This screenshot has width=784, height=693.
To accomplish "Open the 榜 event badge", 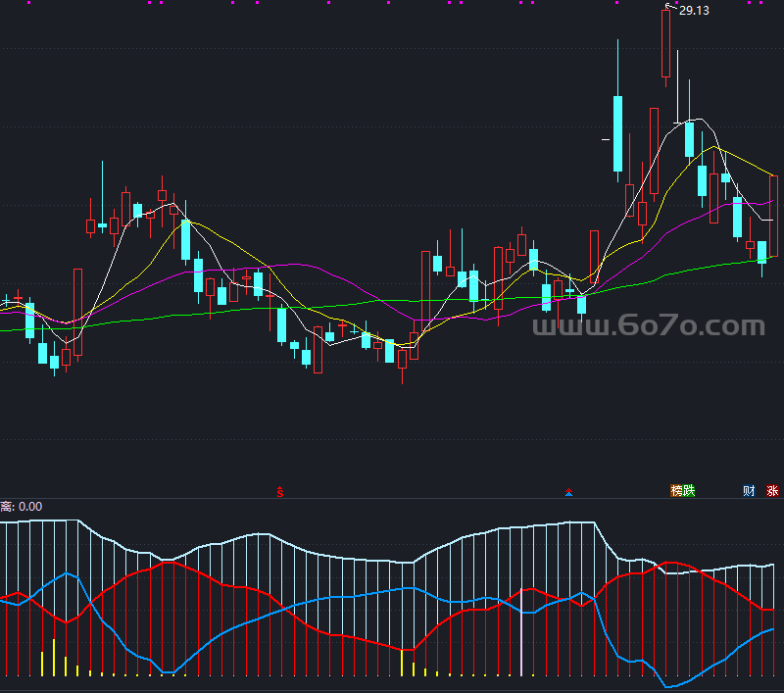I will pos(676,490).
